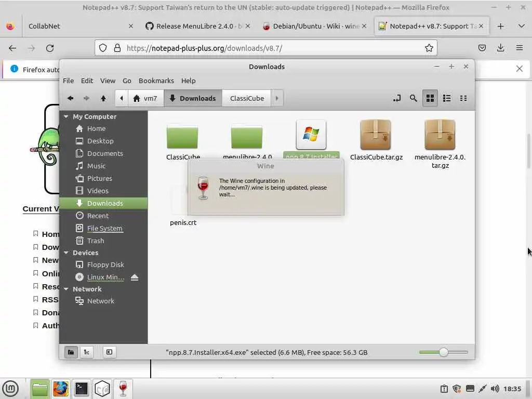Hide the sidebar with the status bar button

109,352
